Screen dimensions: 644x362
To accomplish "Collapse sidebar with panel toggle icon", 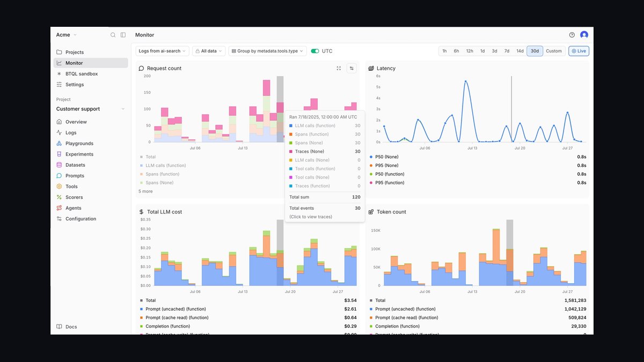I will point(123,35).
